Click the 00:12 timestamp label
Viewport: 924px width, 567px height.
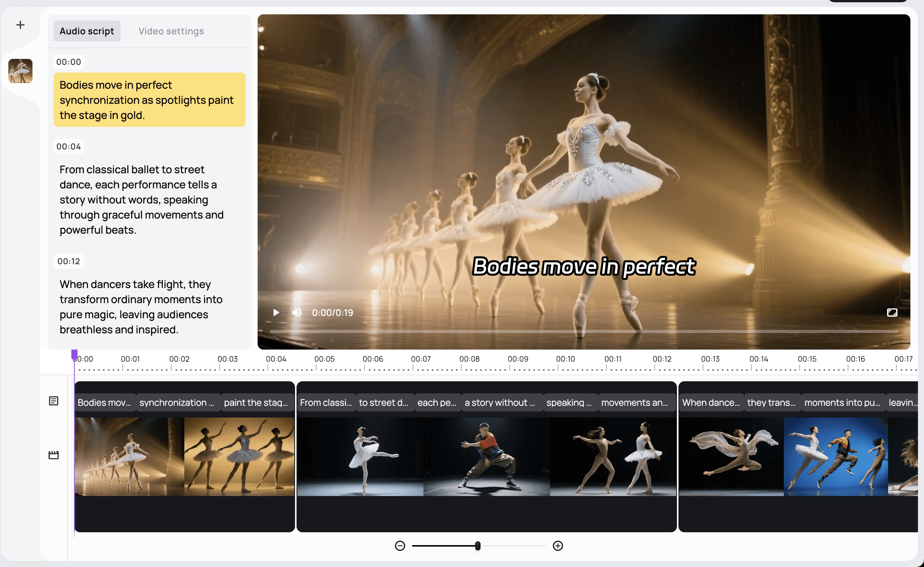69,261
